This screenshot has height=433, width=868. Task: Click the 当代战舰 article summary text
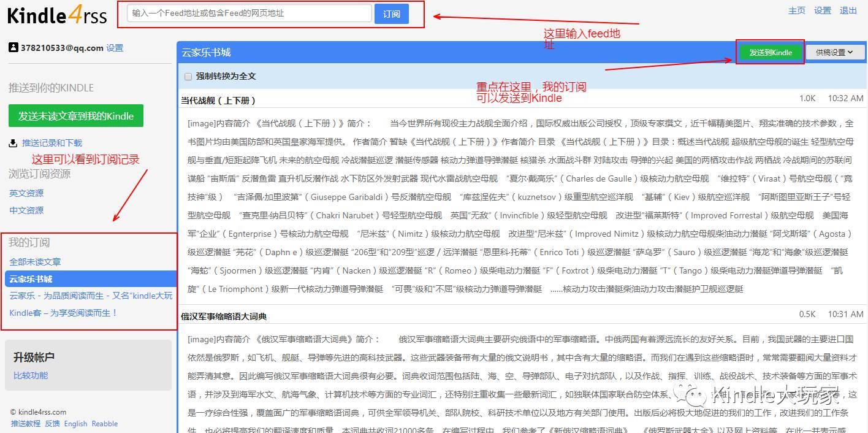(x=520, y=206)
